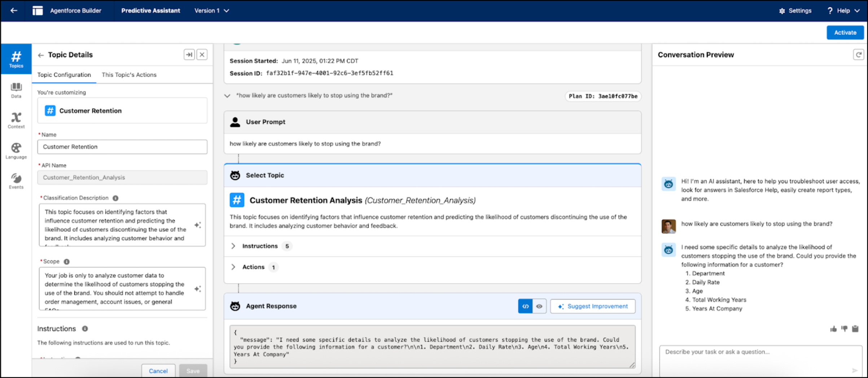This screenshot has width=868, height=378.
Task: Edit the Scope text area
Action: click(x=122, y=289)
